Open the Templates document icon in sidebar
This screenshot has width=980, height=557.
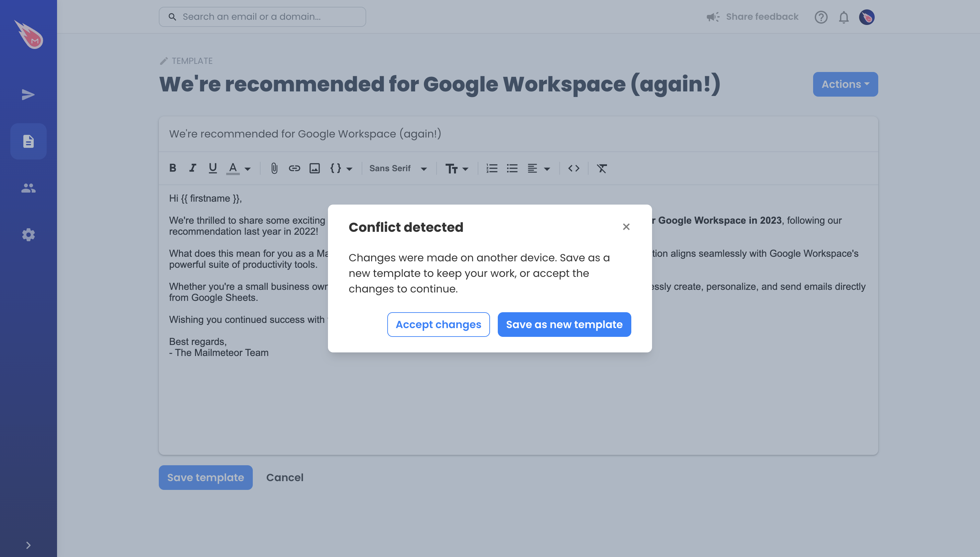click(28, 141)
